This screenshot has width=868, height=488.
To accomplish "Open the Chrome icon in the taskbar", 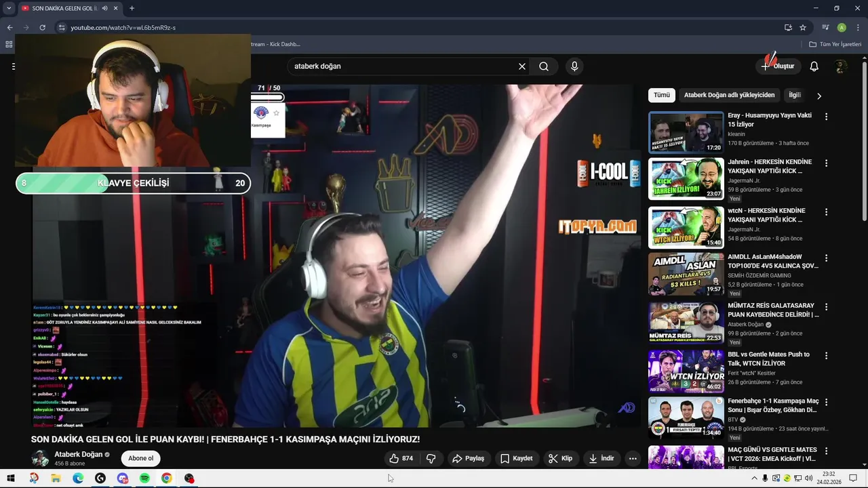I will pos(167,479).
